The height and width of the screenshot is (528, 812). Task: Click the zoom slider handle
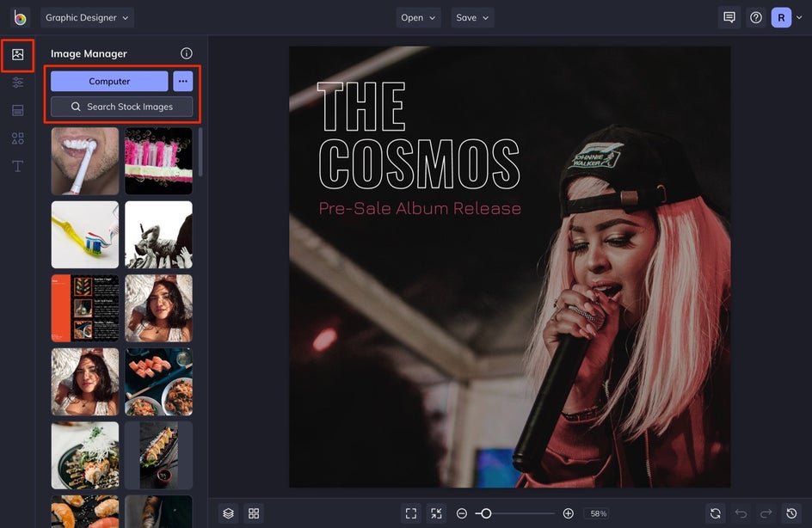pyautogui.click(x=486, y=513)
